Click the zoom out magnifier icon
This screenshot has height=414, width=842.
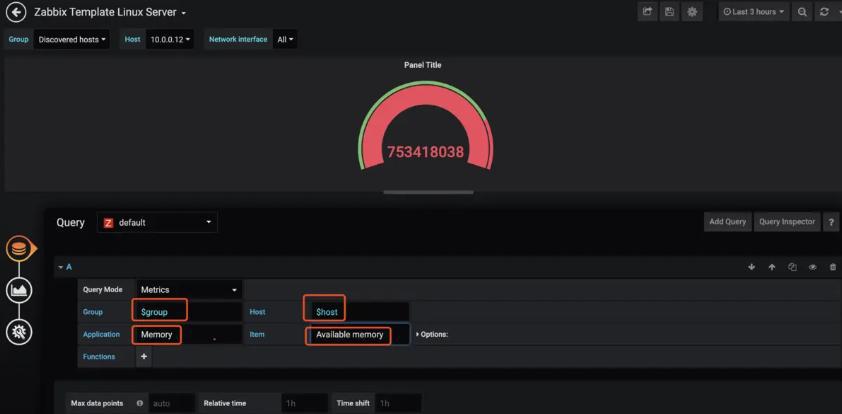[x=802, y=12]
